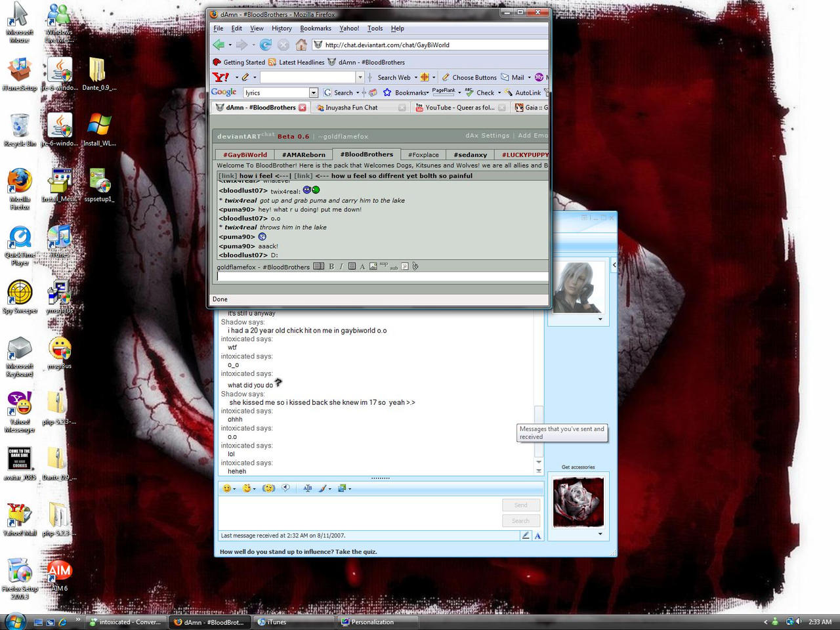840x630 pixels.
Task: Change font with Messenger font icon
Action: point(307,488)
